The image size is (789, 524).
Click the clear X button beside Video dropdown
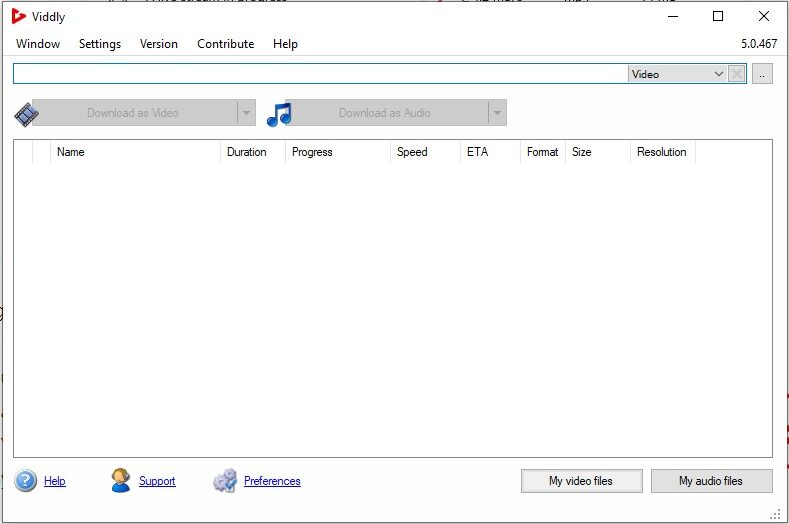[x=737, y=74]
